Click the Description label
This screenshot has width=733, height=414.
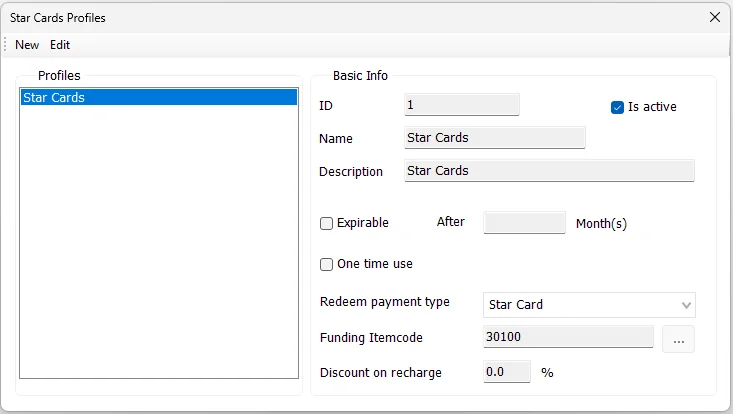point(351,172)
